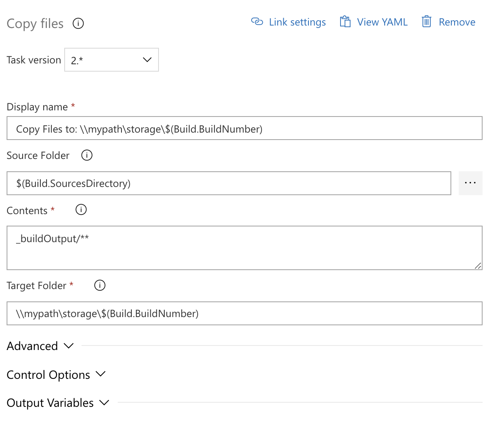Click the Target Folder info icon
Viewport: 504px width, 434px height.
(x=99, y=285)
